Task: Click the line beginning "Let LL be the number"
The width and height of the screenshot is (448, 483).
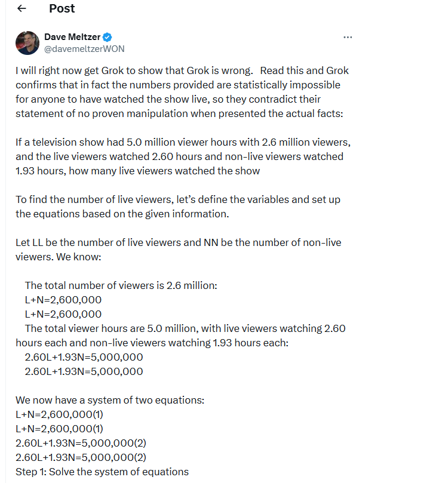Action: click(178, 243)
